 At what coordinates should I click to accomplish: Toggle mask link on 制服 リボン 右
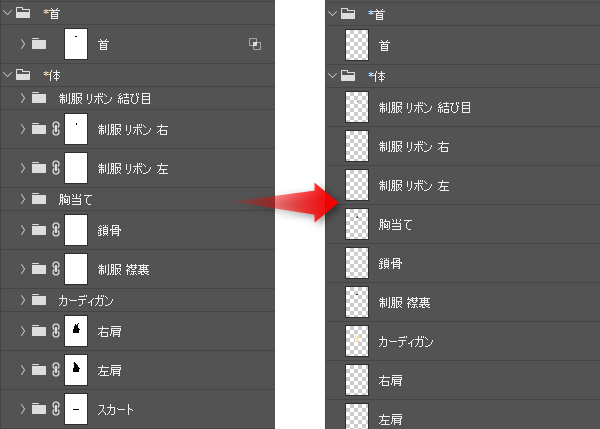pyautogui.click(x=56, y=129)
